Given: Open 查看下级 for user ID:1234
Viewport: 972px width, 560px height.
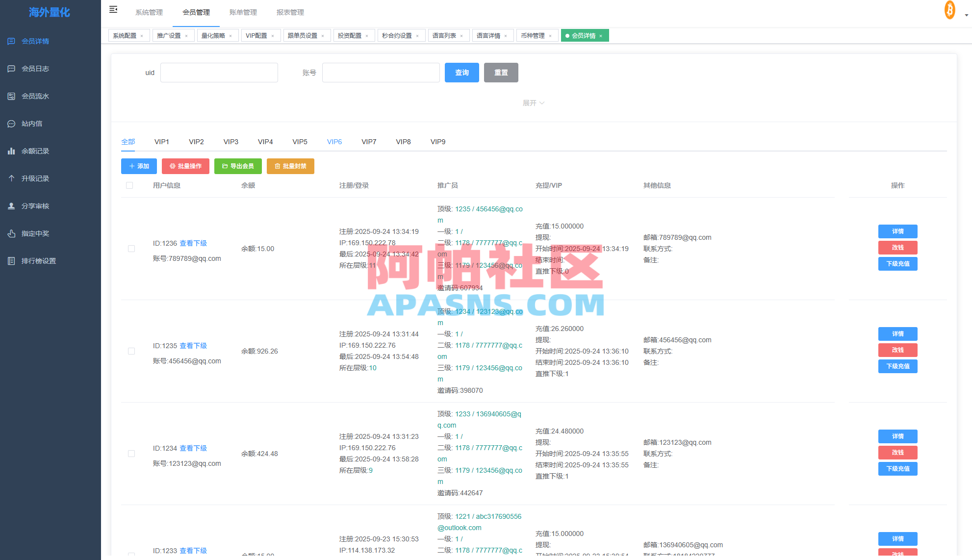Looking at the screenshot, I should point(193,448).
